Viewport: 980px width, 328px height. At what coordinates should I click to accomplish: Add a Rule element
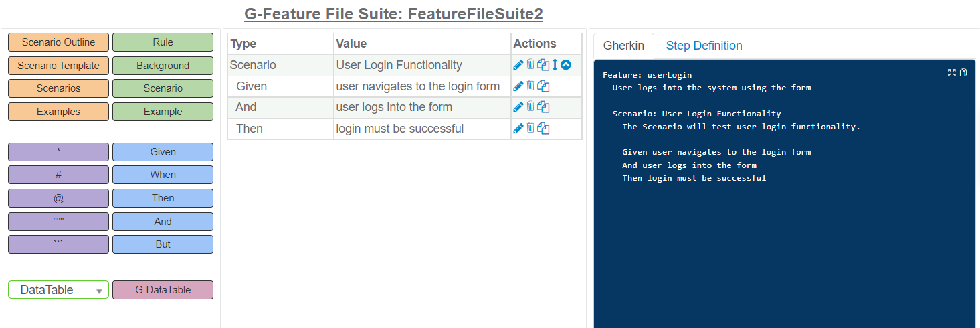[x=163, y=42]
